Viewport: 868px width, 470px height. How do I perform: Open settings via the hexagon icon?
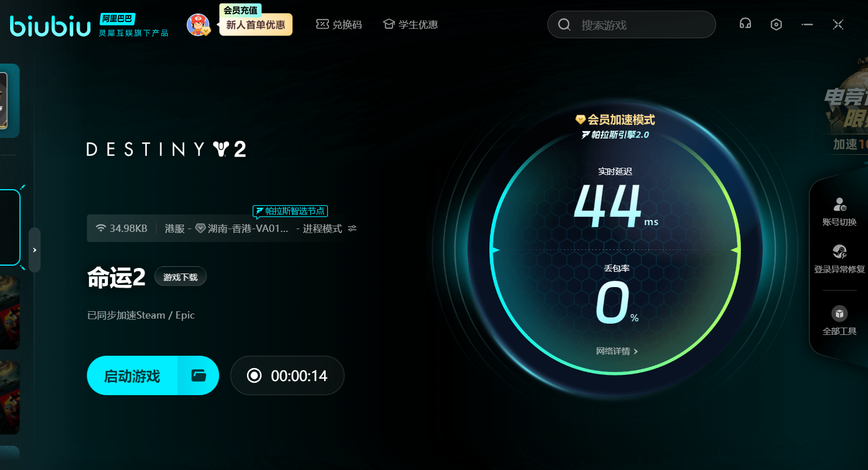(x=776, y=24)
